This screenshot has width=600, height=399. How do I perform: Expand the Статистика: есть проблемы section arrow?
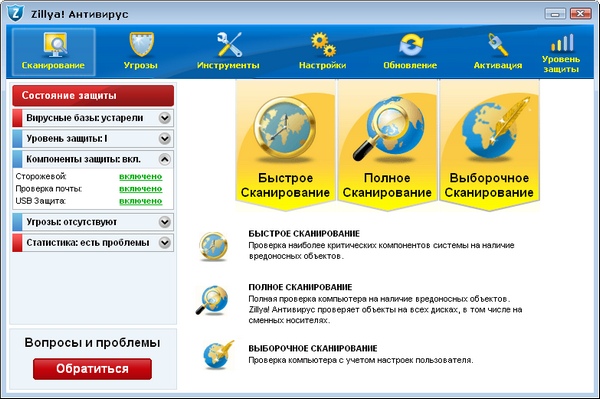coord(165,243)
